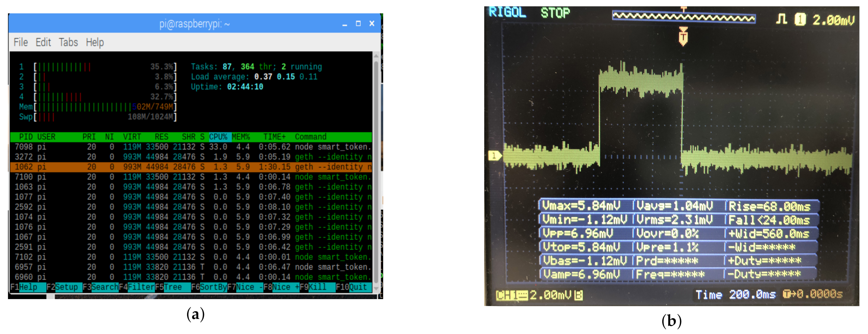Sort by the MEM% column header
Screen dimensions: 868x334
pos(241,137)
